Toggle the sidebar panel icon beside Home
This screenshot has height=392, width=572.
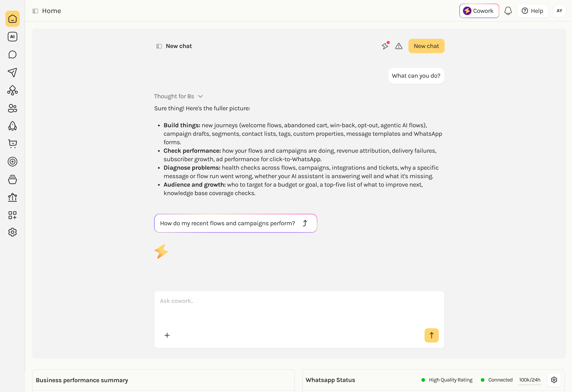(35, 11)
